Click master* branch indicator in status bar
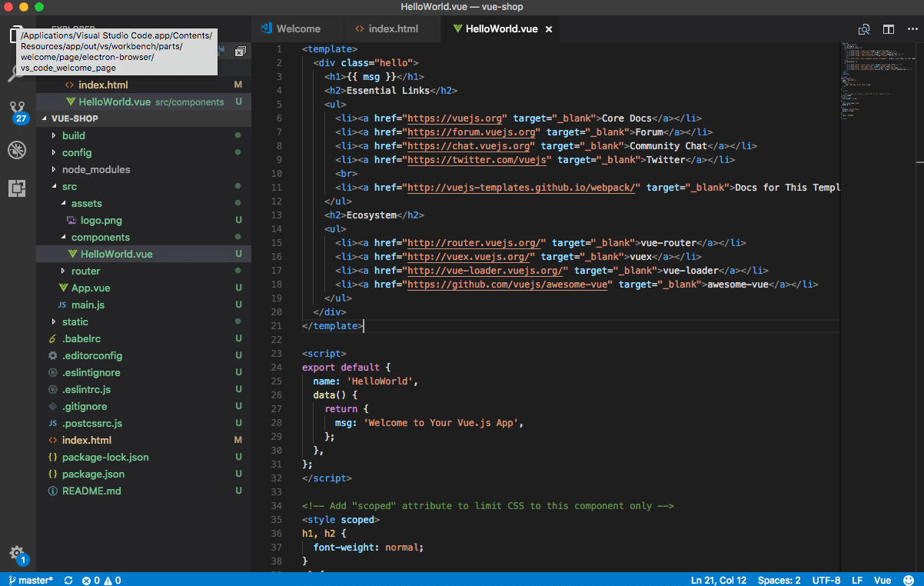The image size is (924, 586). pos(29,580)
